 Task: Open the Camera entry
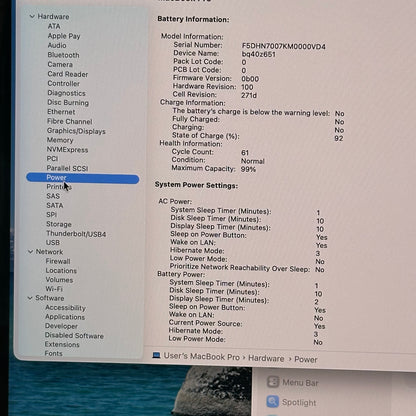click(60, 64)
